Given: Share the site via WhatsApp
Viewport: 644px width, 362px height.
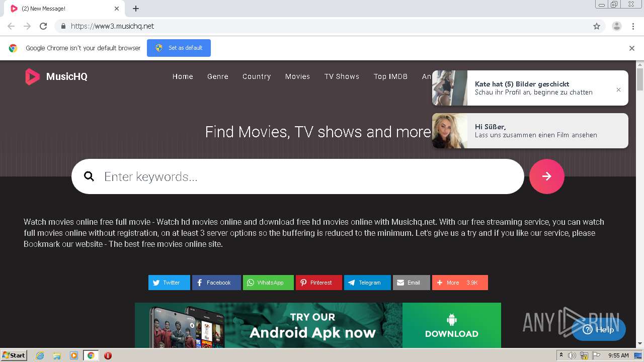Looking at the screenshot, I should (x=268, y=283).
